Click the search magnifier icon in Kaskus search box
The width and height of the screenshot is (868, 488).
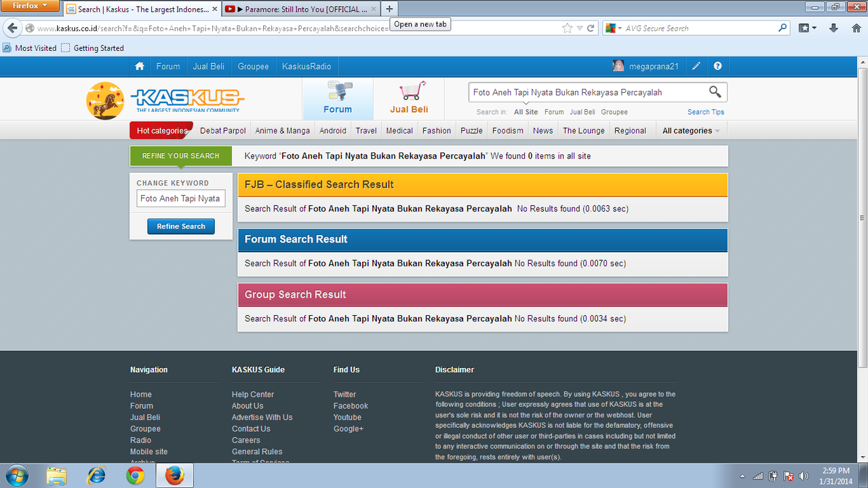715,91
